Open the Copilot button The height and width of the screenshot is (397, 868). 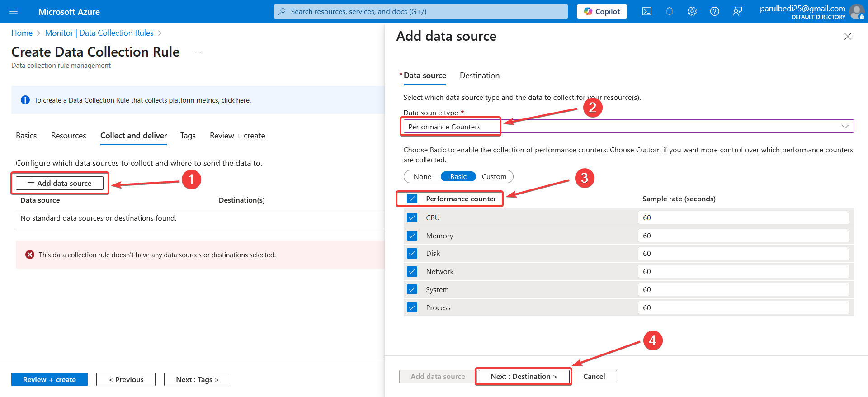(602, 11)
